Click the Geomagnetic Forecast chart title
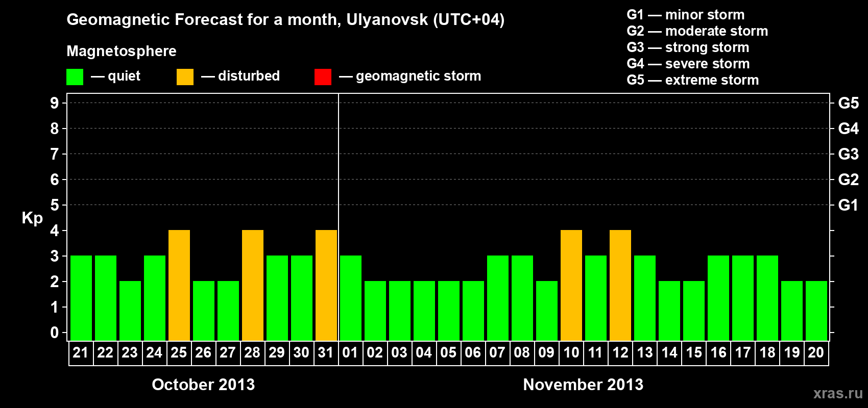The width and height of the screenshot is (868, 408). 285,20
